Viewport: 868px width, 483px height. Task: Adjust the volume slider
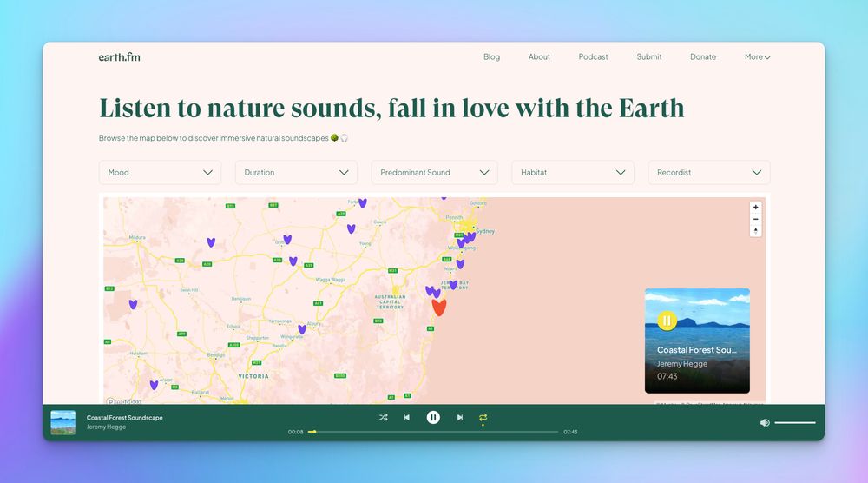click(795, 423)
